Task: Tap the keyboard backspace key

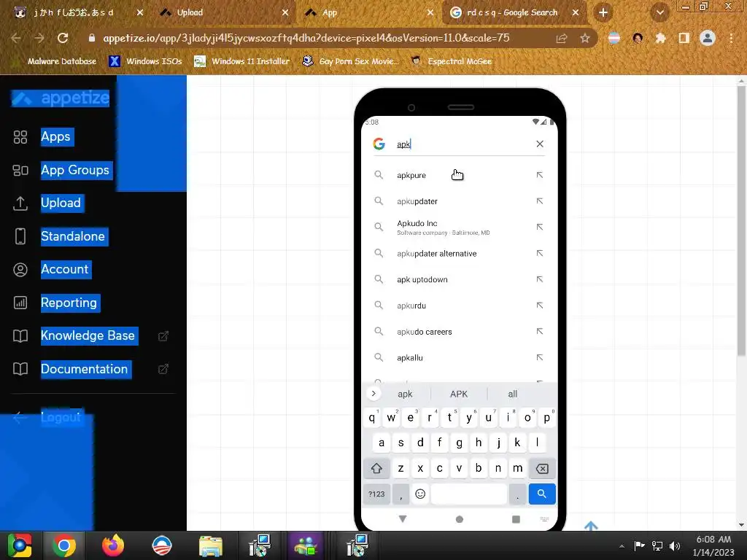Action: coord(542,469)
